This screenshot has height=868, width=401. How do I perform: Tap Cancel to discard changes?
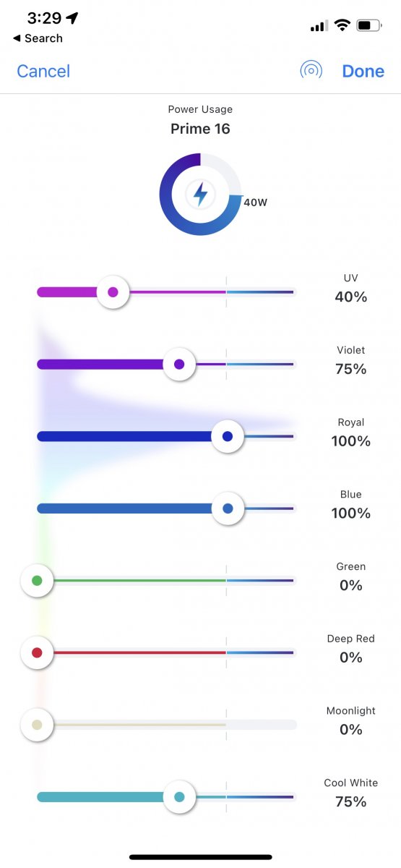pos(43,71)
